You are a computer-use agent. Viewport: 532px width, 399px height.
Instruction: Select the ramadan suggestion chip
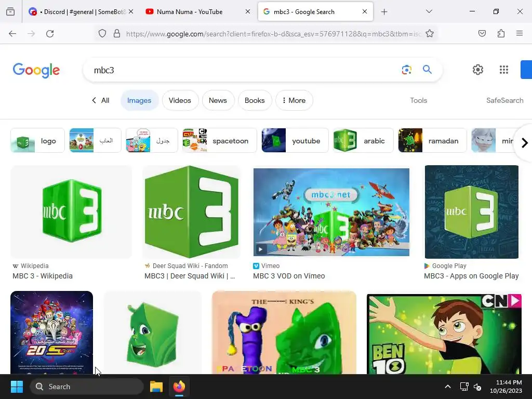pyautogui.click(x=432, y=140)
